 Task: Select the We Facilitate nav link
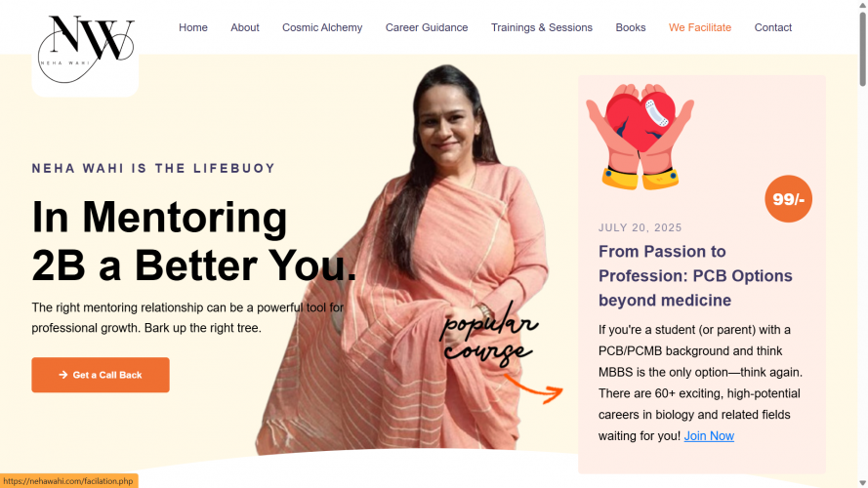tap(700, 27)
